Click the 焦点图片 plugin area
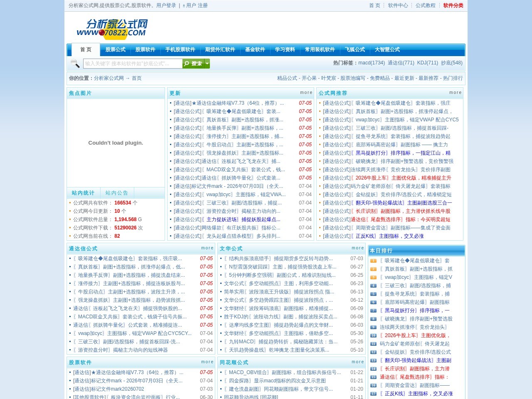This screenshot has height=399, width=532. coord(116,143)
